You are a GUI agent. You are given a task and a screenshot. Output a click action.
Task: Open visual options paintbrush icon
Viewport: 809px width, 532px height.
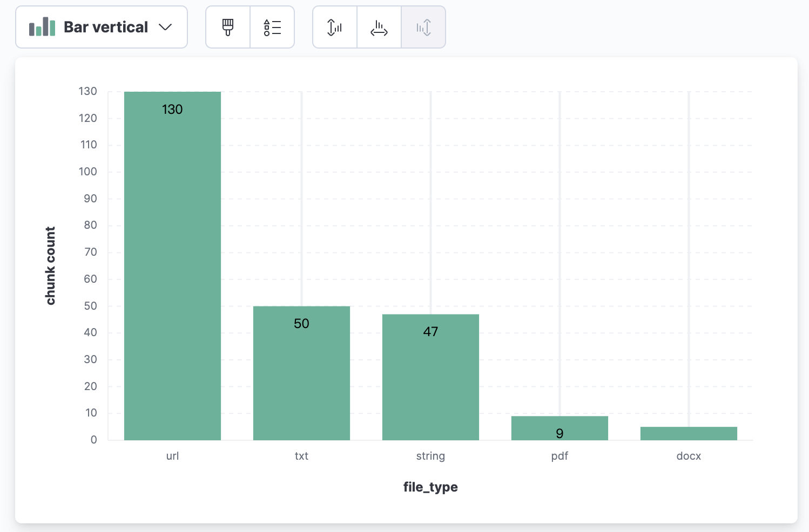pos(228,27)
